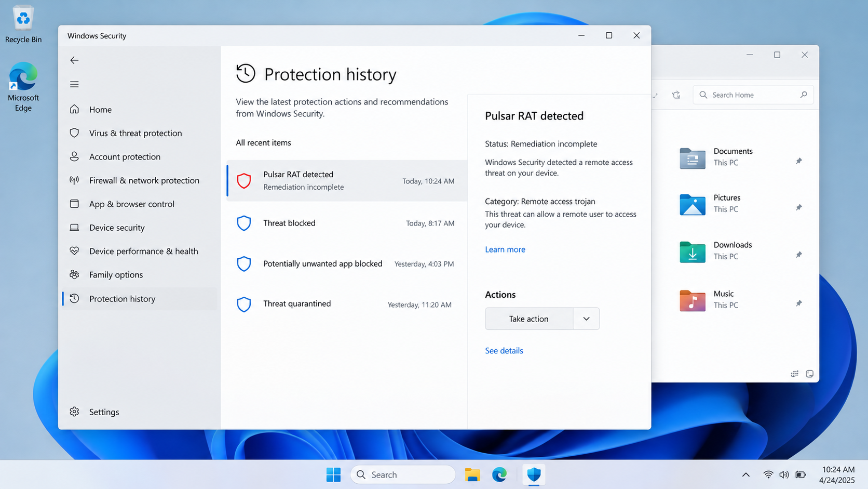Image resolution: width=868 pixels, height=489 pixels.
Task: Click the See details link
Action: pyautogui.click(x=504, y=351)
